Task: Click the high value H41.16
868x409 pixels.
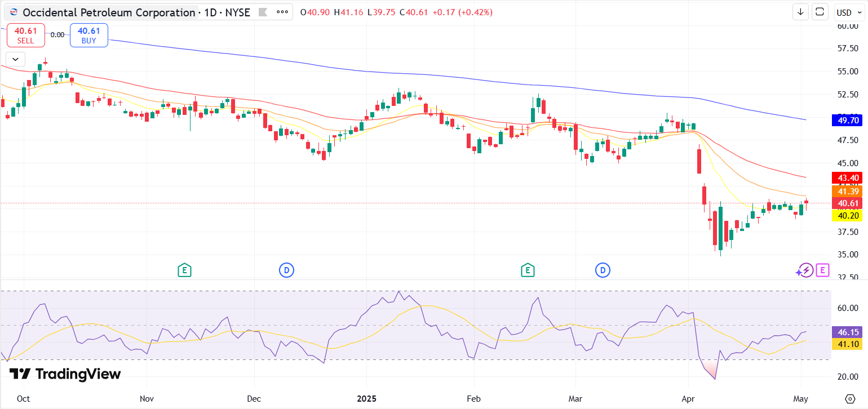Action: tap(348, 12)
